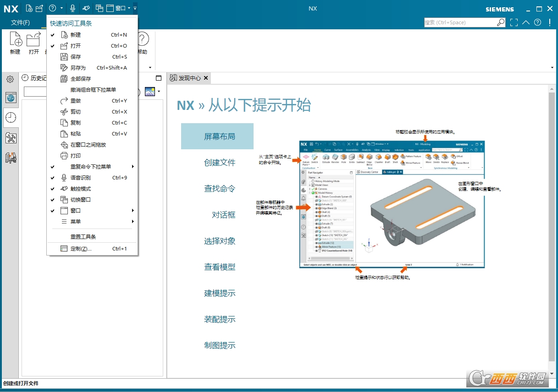Open the tools tab in the left resource bar

(11, 138)
